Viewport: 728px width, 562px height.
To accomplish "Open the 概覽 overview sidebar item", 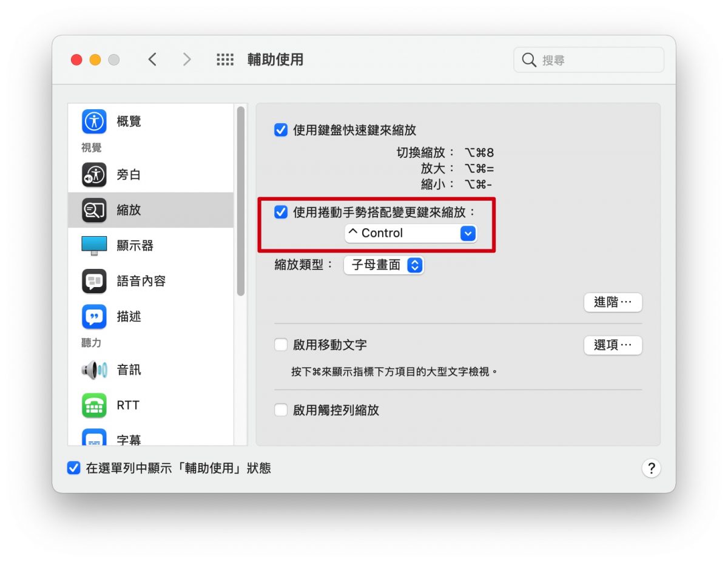I will click(x=150, y=121).
